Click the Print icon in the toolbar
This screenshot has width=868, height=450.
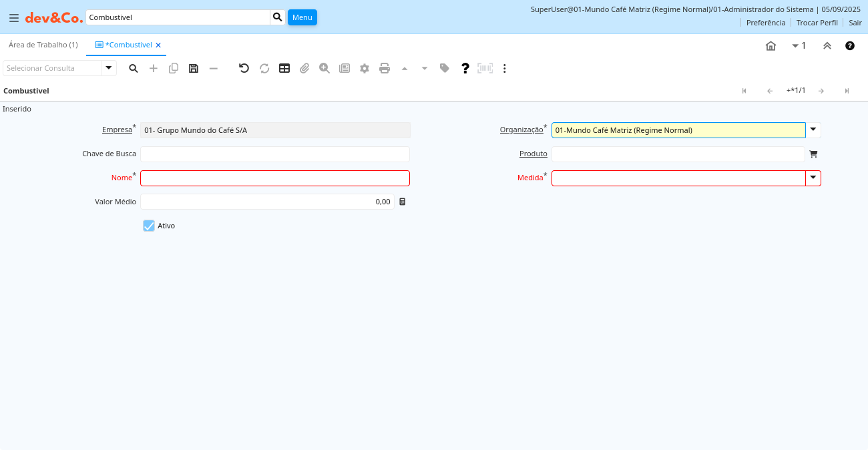(385, 68)
